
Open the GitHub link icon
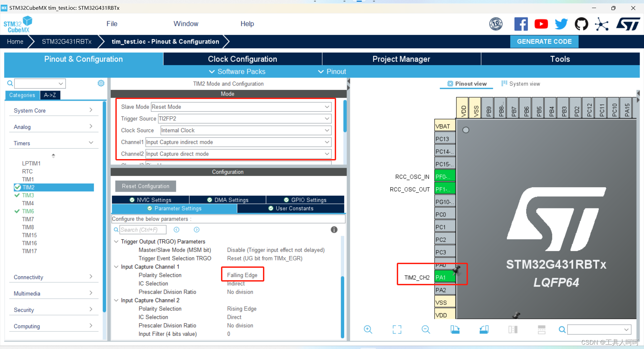(x=581, y=24)
